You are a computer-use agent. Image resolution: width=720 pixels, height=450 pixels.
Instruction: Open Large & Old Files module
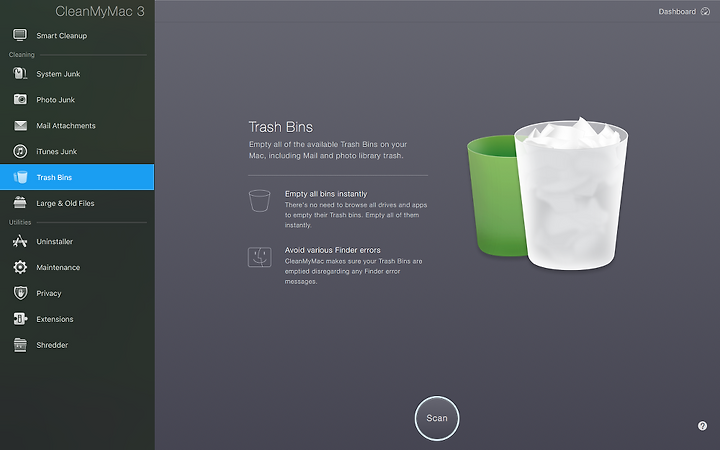point(65,203)
